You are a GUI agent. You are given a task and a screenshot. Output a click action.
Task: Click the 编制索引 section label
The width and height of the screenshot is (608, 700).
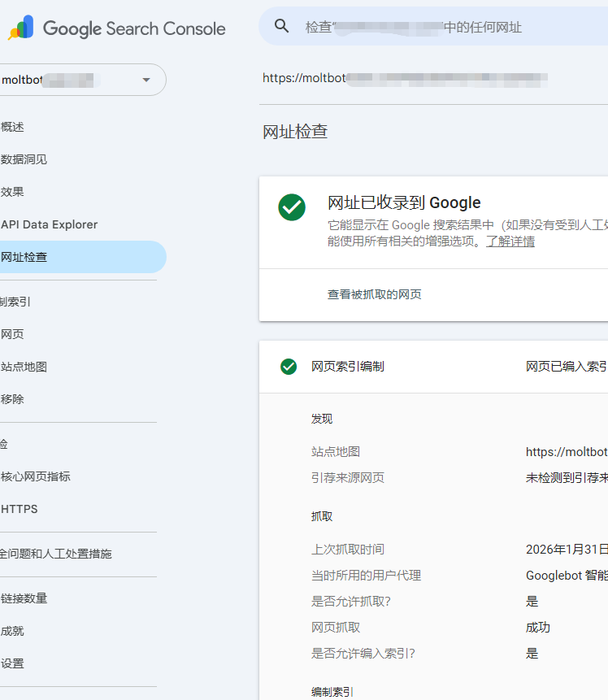(332, 692)
